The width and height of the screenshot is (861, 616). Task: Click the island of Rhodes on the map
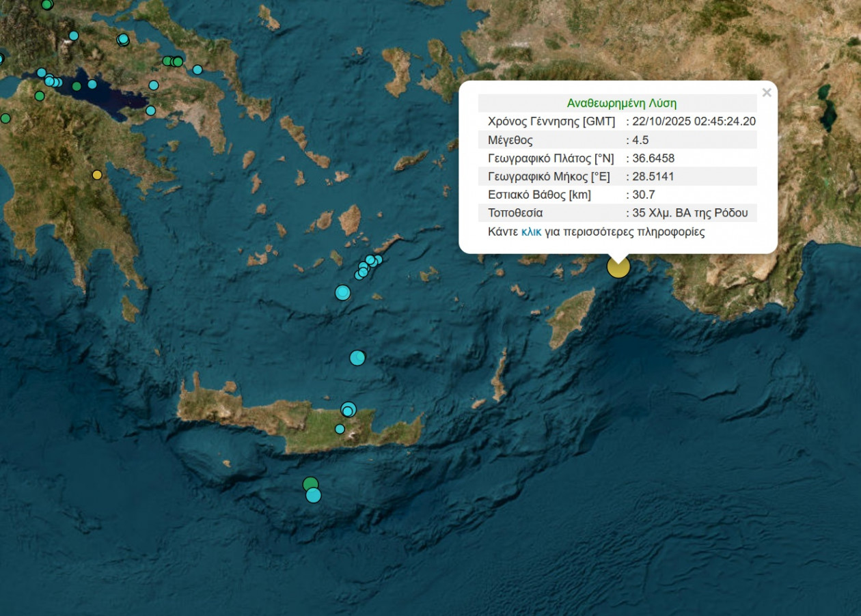(x=571, y=316)
